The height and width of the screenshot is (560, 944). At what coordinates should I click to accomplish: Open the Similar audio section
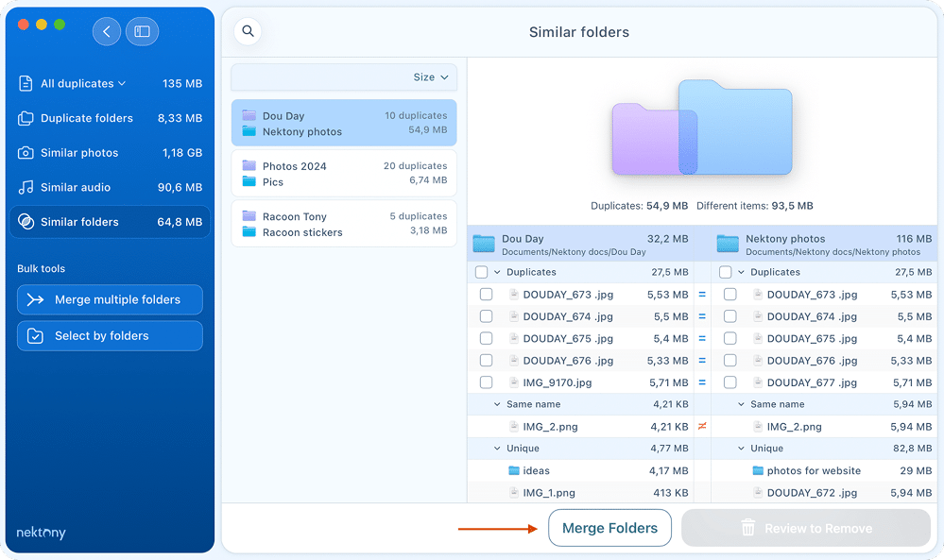(x=74, y=187)
